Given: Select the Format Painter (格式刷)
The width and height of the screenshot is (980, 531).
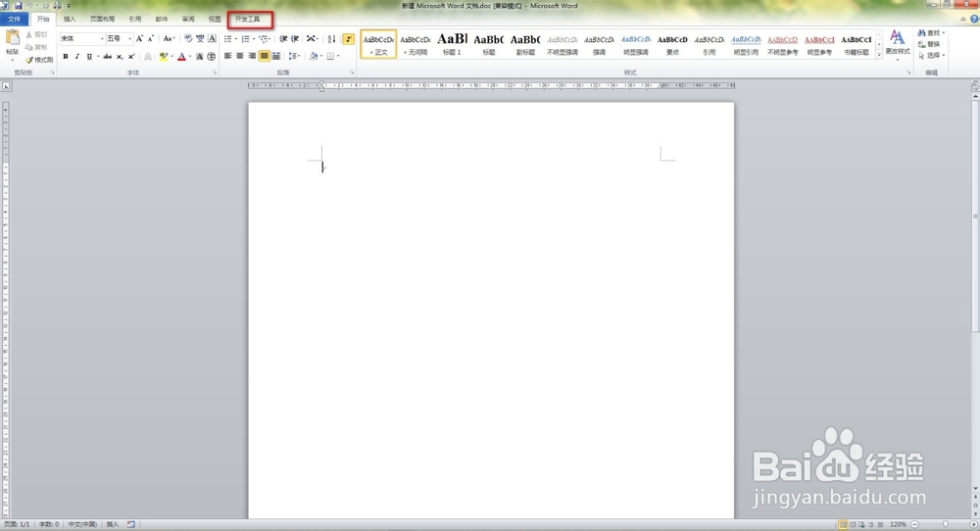Looking at the screenshot, I should (x=39, y=60).
